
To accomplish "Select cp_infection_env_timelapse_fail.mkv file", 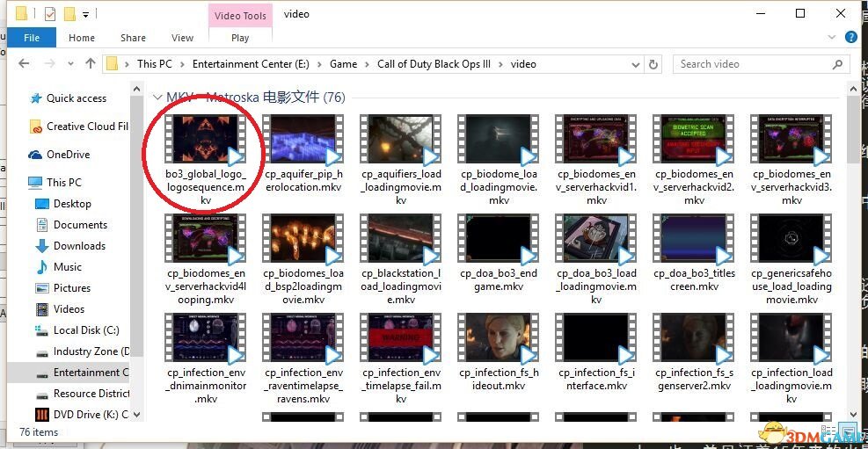I will pos(401,358).
